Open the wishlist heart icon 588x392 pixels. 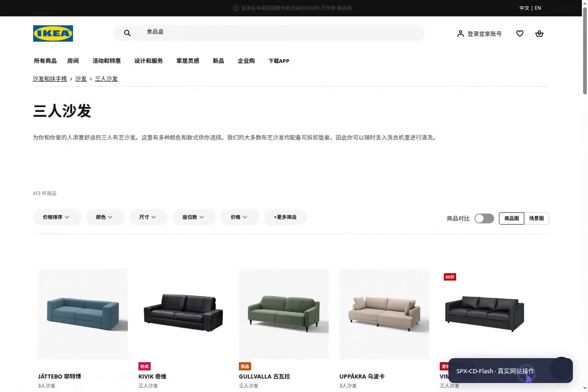click(520, 34)
